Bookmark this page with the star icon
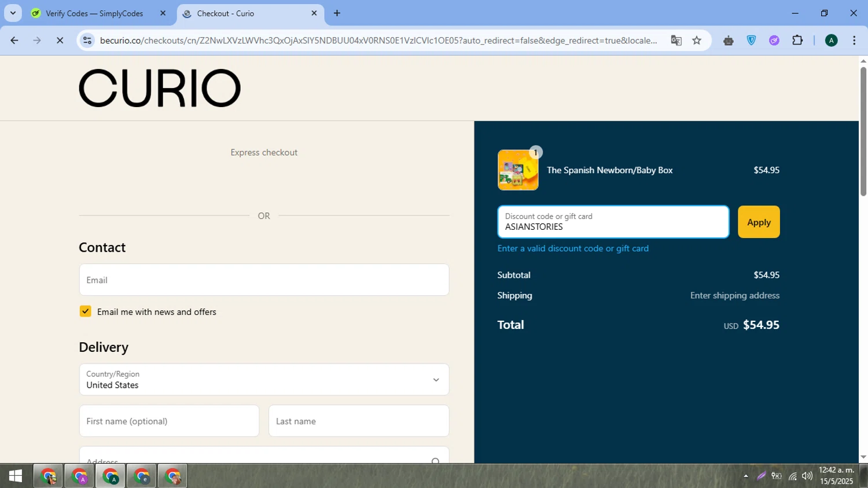 point(697,41)
